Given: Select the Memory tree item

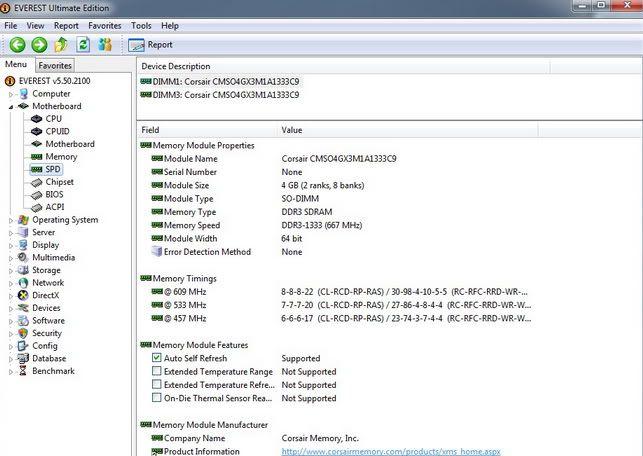Looking at the screenshot, I should pos(61,157).
